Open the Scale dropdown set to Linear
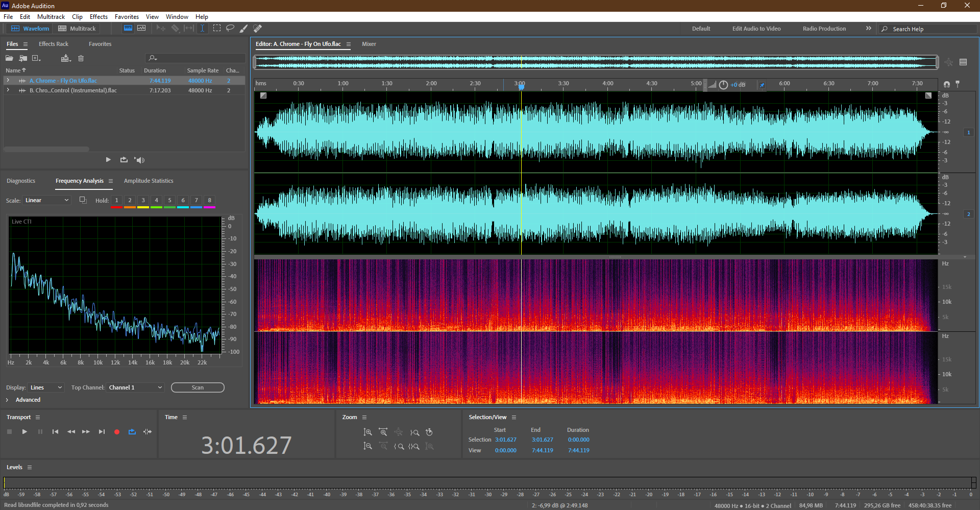This screenshot has width=980, height=510. pyautogui.click(x=46, y=200)
